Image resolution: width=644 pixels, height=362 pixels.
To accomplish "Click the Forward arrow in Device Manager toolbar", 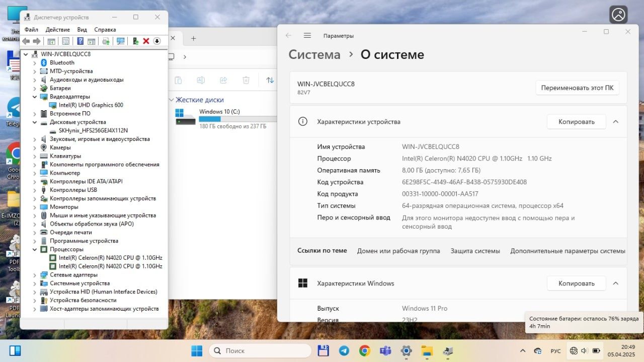I will tap(36, 41).
